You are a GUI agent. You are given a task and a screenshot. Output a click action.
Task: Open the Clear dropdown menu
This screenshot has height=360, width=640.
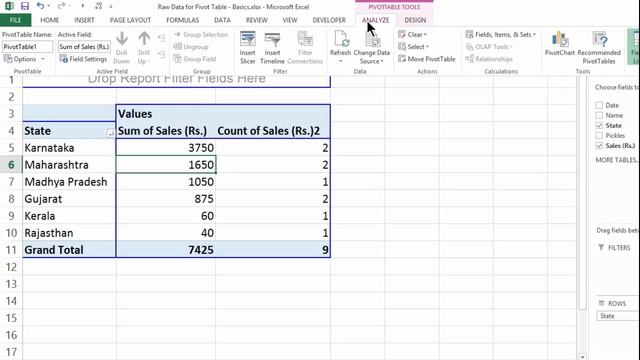(413, 35)
